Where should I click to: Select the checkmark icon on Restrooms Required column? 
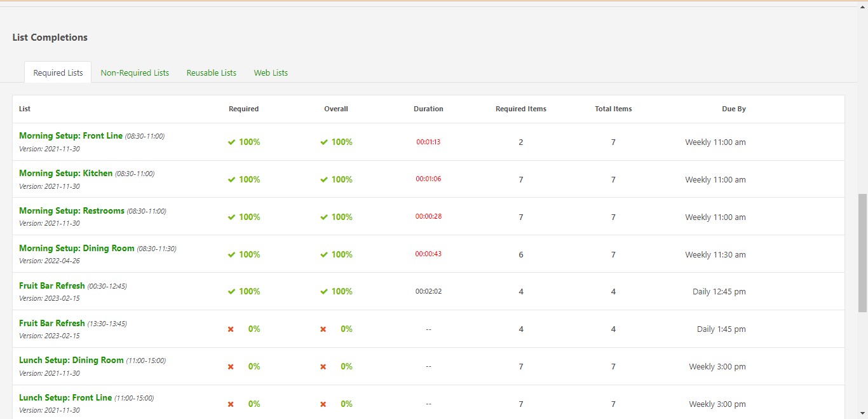[232, 217]
